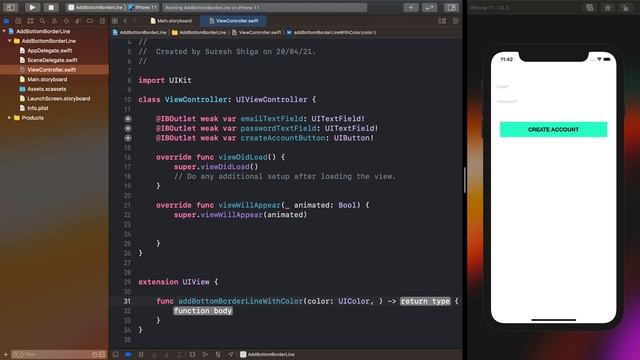Pause program execution in debug bar

[x=141, y=354]
